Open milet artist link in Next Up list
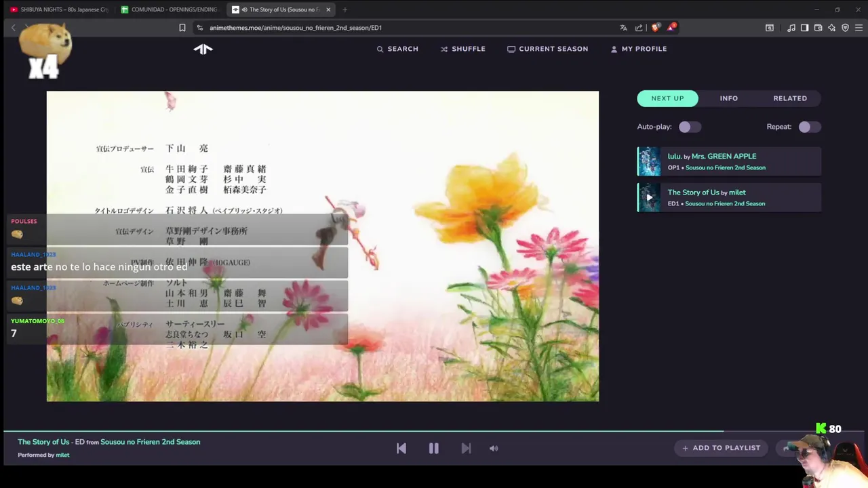868x488 pixels. [x=737, y=192]
